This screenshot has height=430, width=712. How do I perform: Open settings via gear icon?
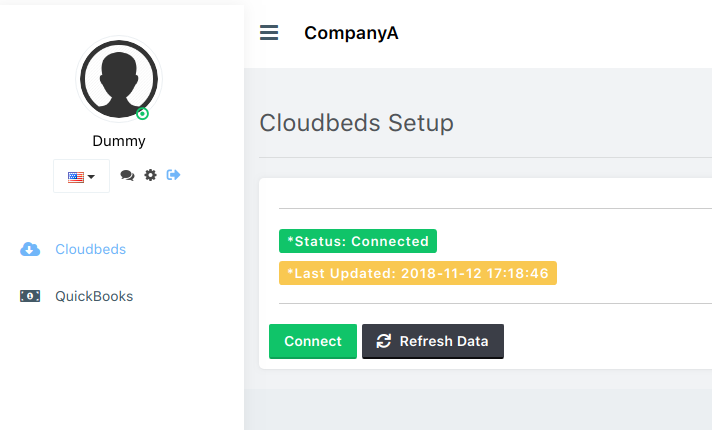[150, 175]
